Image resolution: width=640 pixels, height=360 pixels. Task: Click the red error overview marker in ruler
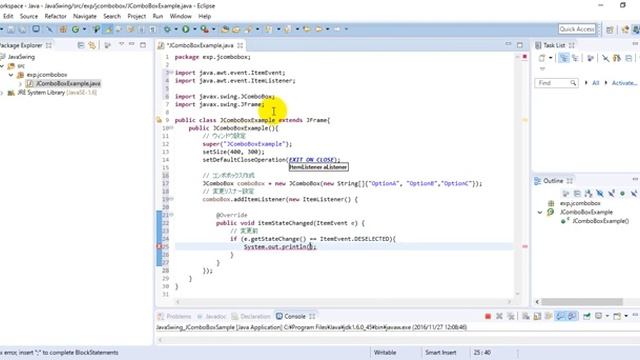tap(525, 247)
